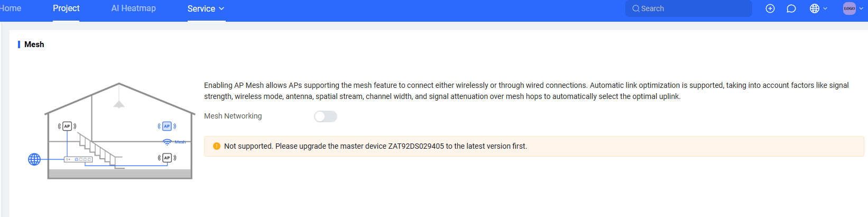Click the blue Mesh AP icon in diagram
Screen dimensions: 868x217
(x=167, y=126)
